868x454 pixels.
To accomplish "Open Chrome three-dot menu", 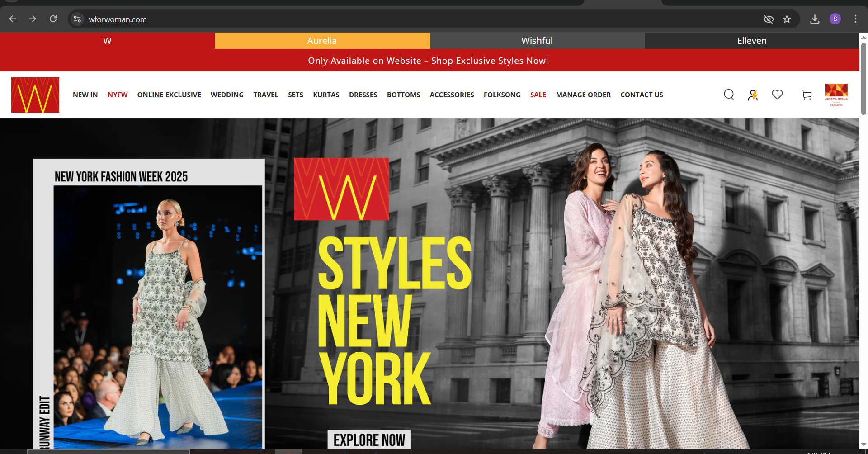I will pos(855,19).
